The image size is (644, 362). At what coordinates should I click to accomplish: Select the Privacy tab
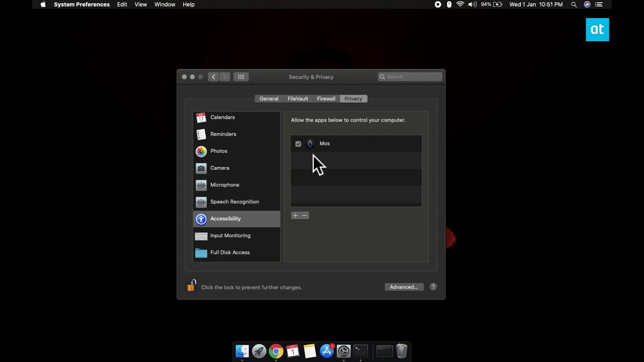[x=353, y=99]
